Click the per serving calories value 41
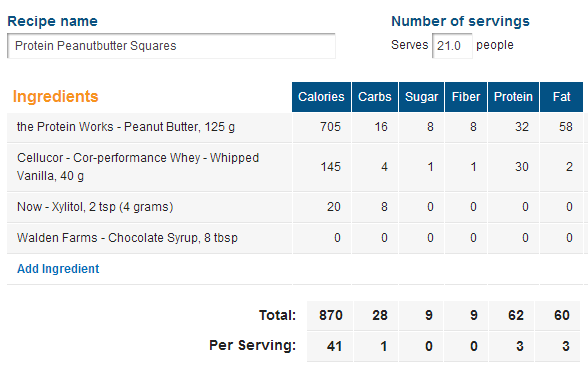This screenshot has height=366, width=588. tap(334, 346)
